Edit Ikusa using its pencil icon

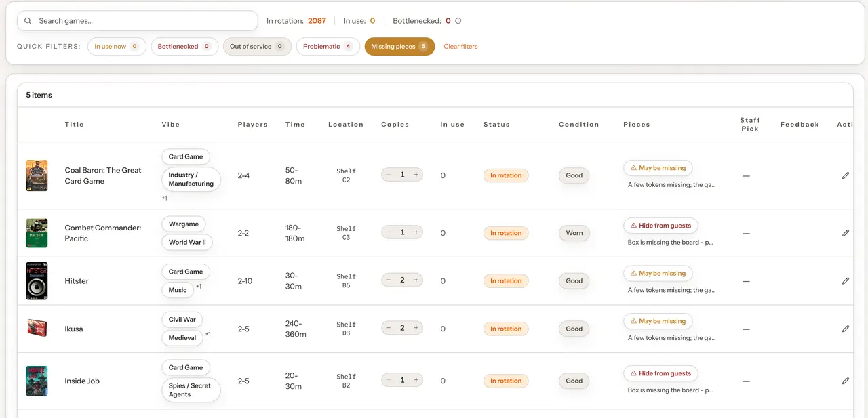point(846,329)
